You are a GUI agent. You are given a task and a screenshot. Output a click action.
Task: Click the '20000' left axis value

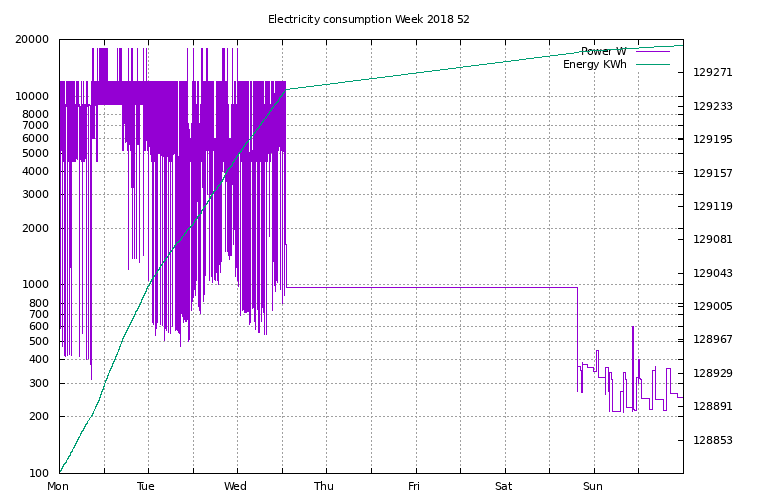pos(32,39)
